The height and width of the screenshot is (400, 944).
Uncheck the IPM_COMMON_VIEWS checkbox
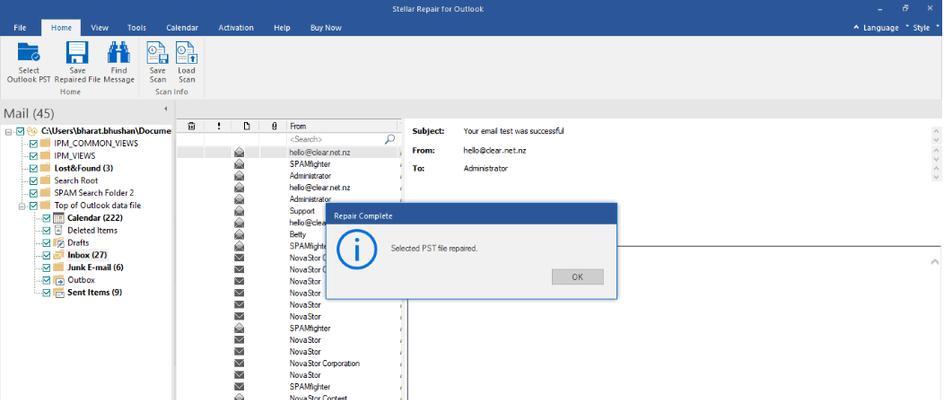[33, 143]
